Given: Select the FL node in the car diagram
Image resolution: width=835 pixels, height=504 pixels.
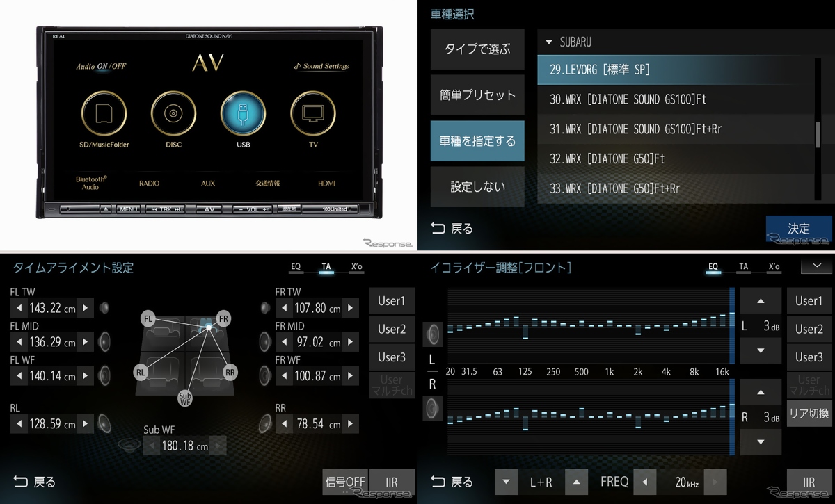Looking at the screenshot, I should click(x=148, y=319).
